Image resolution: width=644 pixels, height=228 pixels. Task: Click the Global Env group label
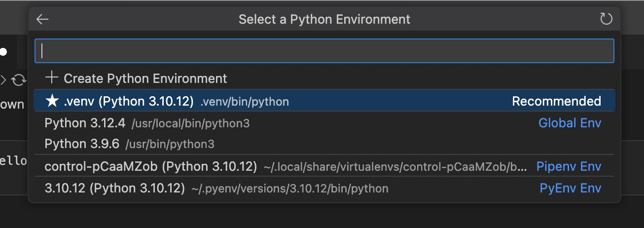pyautogui.click(x=570, y=123)
